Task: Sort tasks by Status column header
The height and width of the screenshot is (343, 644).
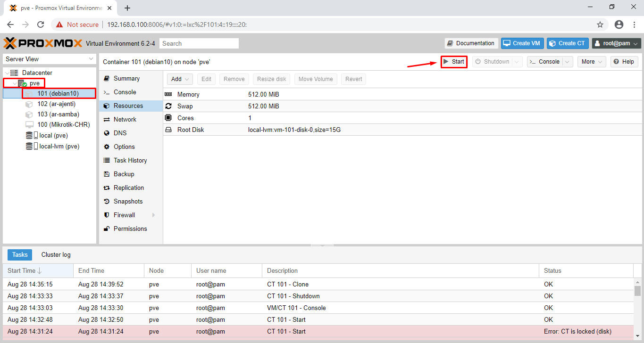Action: pyautogui.click(x=586, y=271)
